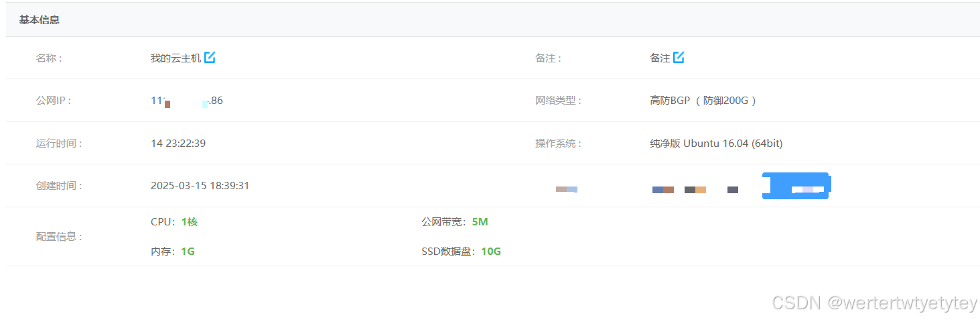
Task: Select the 公网带宽 value 5M
Action: click(x=480, y=222)
